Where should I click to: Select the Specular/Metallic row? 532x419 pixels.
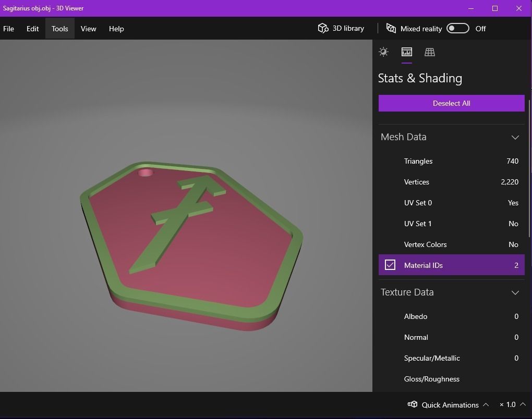pyautogui.click(x=451, y=358)
